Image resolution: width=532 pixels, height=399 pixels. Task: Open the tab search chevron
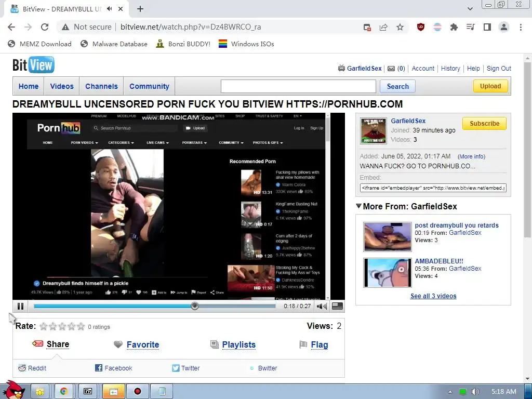[470, 9]
